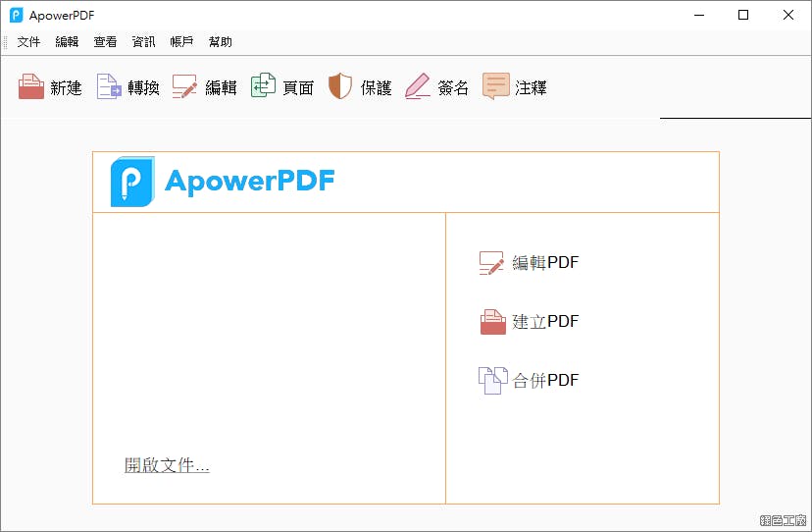This screenshot has height=532, width=812.
Task: Click the 簽名 toolbar text label
Action: click(x=453, y=87)
